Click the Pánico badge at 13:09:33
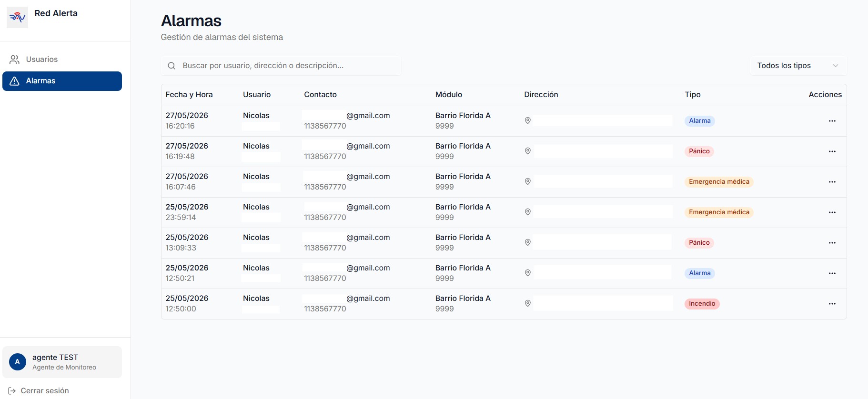Viewport: 868px width, 399px height. coord(699,243)
